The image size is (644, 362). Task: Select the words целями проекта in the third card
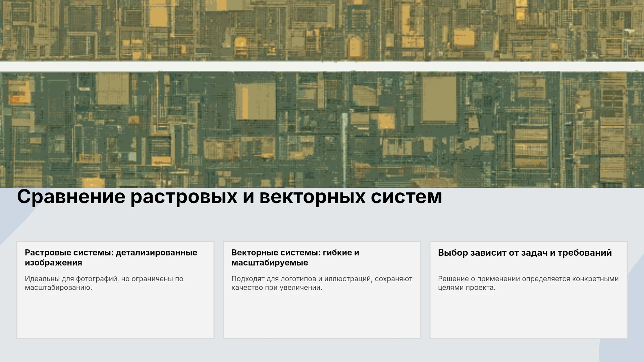point(467,288)
